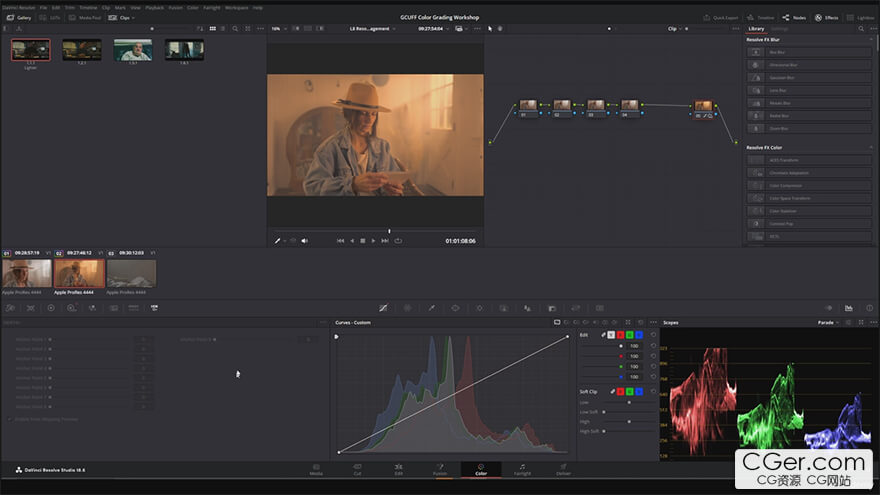The width and height of the screenshot is (880, 495).
Task: Open the Color Warper palette
Action: tap(407, 308)
